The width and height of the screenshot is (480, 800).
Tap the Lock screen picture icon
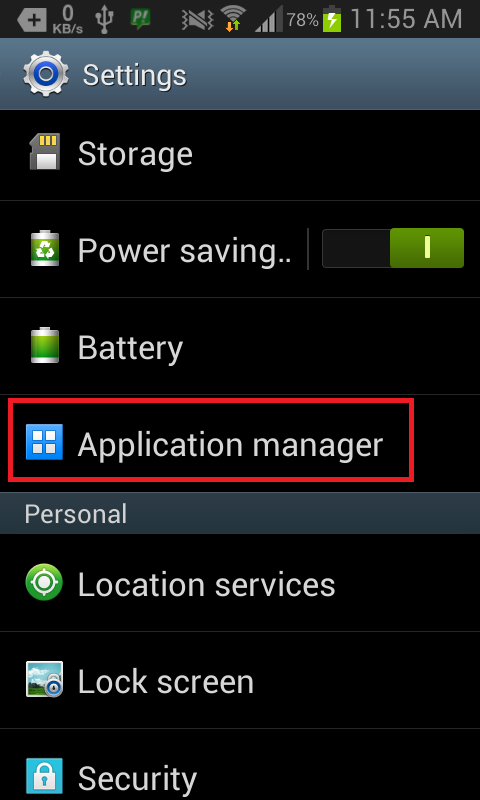click(x=44, y=680)
